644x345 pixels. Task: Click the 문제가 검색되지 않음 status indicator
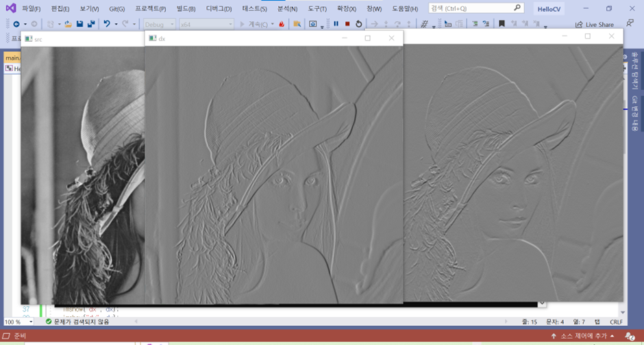(77, 322)
